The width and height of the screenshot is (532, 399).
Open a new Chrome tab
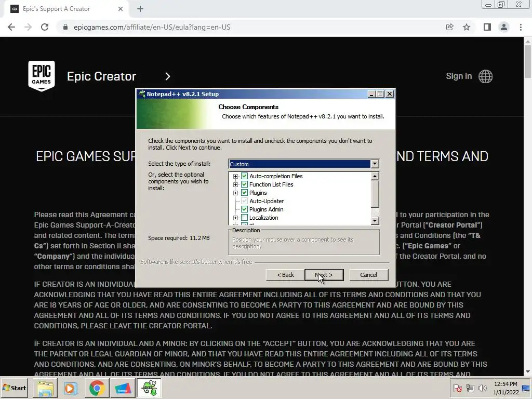tap(140, 9)
